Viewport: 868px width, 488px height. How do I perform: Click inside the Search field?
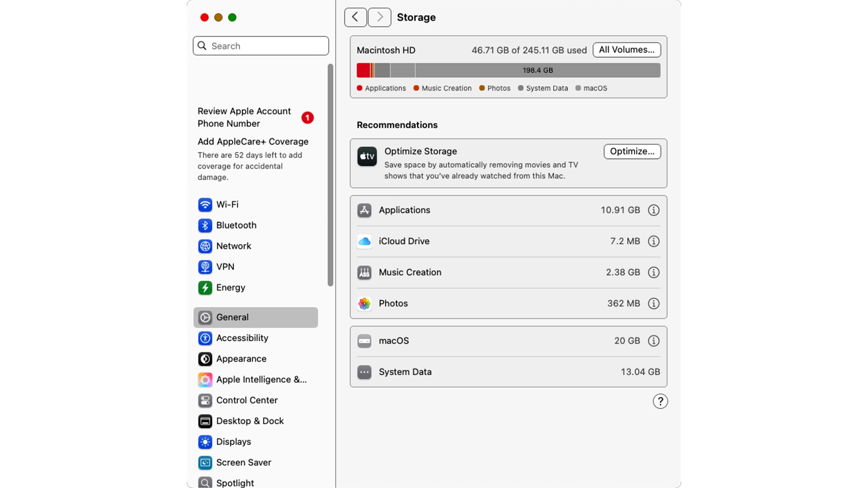click(x=261, y=46)
